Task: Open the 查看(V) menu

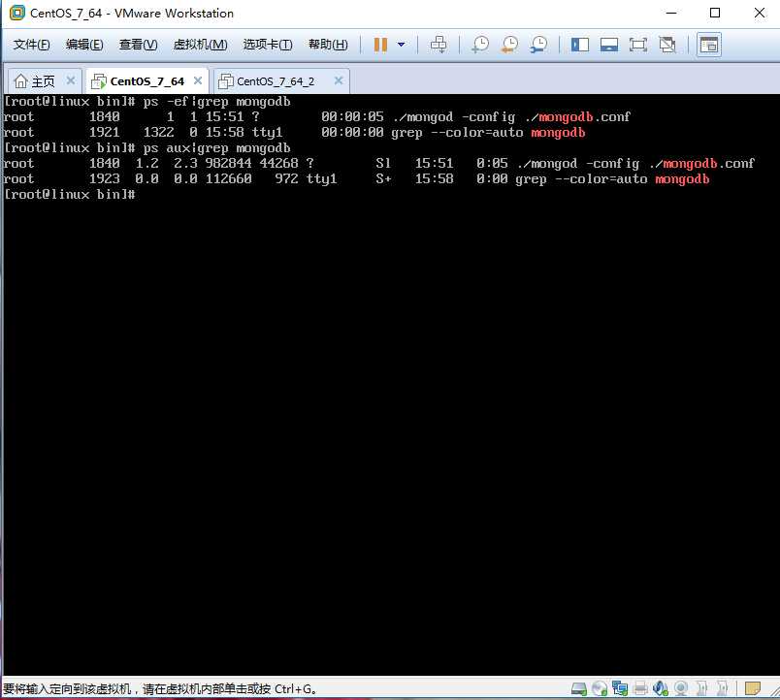Action: 139,45
